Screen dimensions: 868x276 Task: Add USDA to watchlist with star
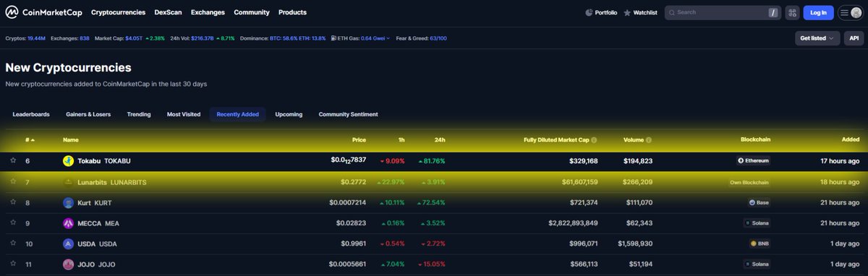[x=12, y=243]
